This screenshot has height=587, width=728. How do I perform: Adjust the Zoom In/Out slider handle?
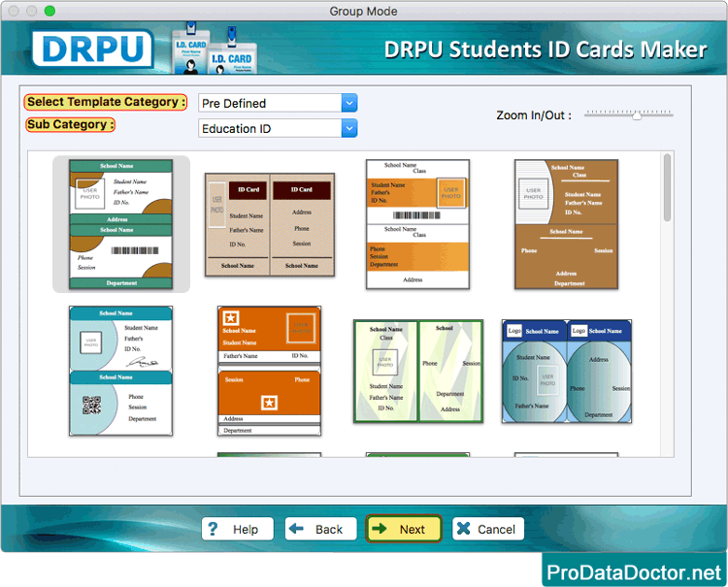[x=637, y=115]
